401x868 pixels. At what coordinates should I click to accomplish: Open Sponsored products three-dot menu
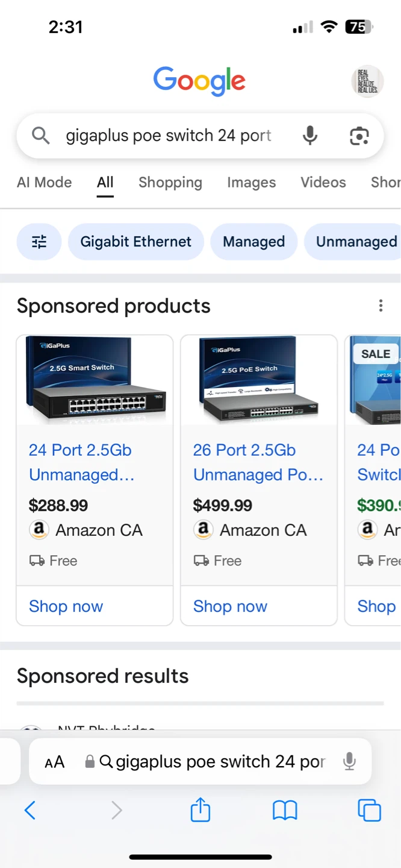click(x=381, y=306)
